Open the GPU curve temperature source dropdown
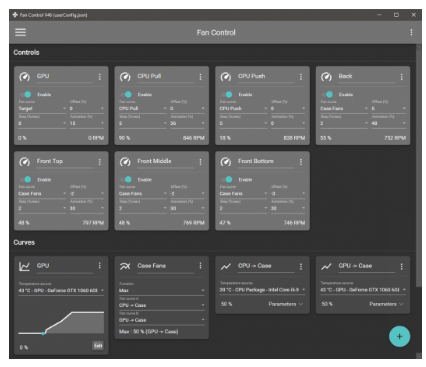 tap(61, 291)
